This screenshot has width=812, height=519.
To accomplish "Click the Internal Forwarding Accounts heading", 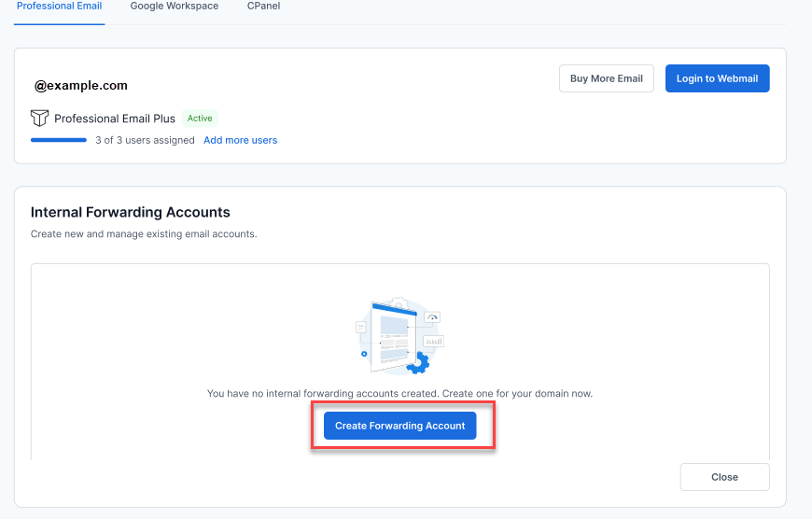I will [131, 213].
